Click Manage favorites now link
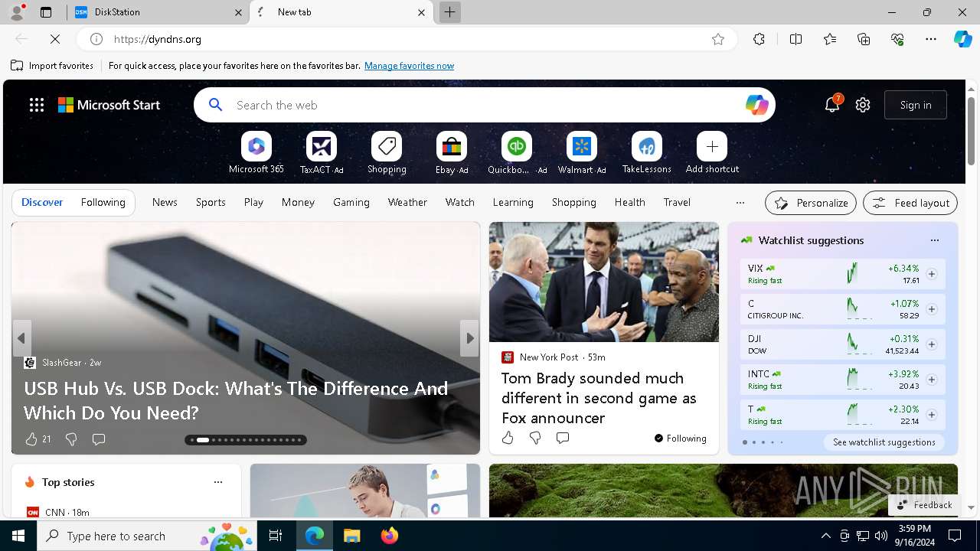The width and height of the screenshot is (980, 551). (x=409, y=66)
